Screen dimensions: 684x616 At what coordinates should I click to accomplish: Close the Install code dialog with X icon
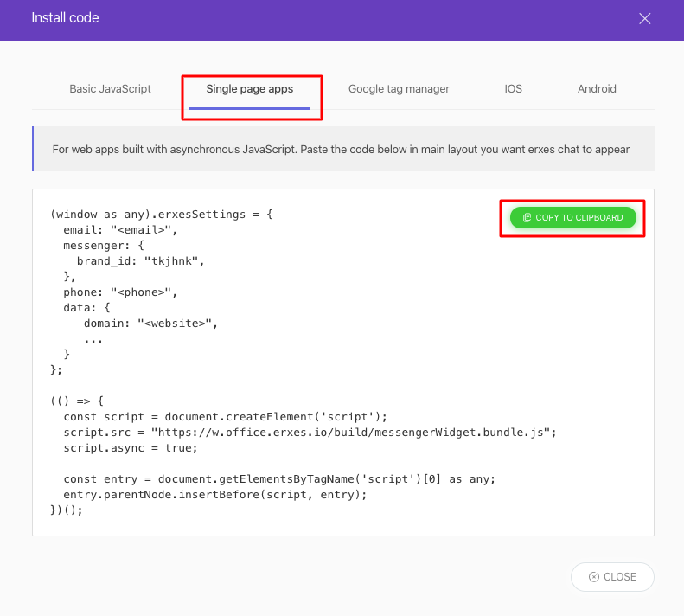[644, 18]
